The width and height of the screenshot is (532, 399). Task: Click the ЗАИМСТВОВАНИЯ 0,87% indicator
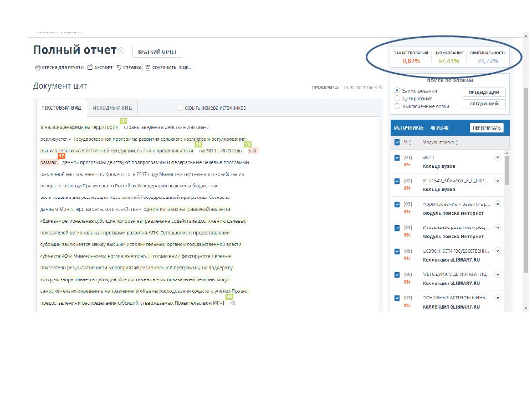pyautogui.click(x=411, y=57)
